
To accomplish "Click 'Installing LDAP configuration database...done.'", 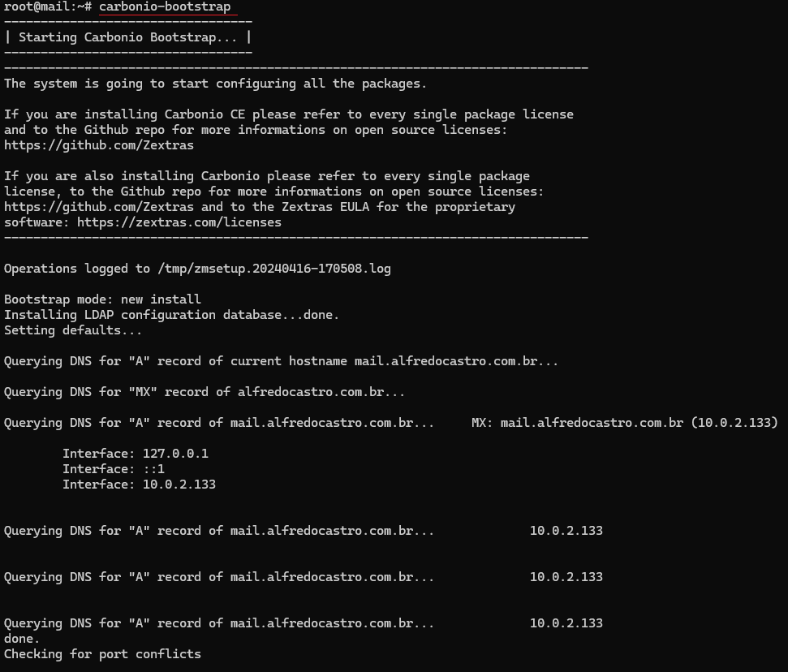I will 171,315.
